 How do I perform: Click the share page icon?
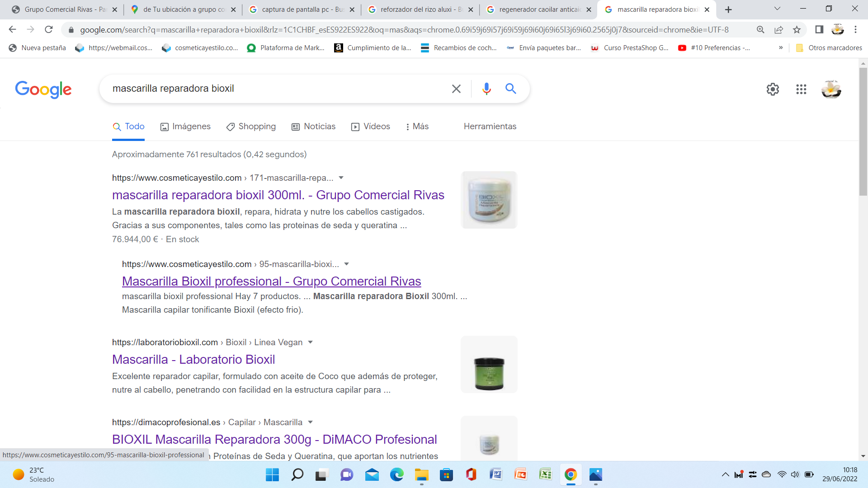tap(778, 30)
